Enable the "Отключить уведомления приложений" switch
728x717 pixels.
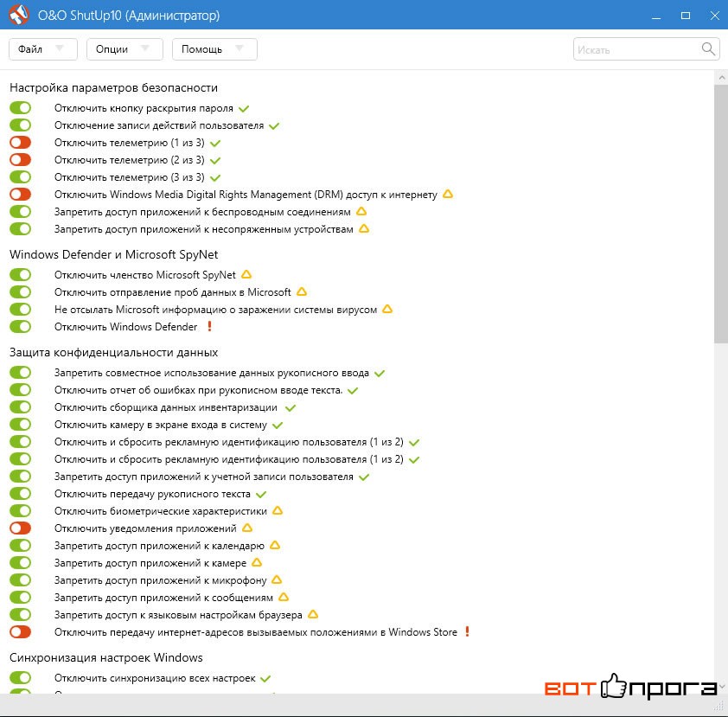pos(20,528)
